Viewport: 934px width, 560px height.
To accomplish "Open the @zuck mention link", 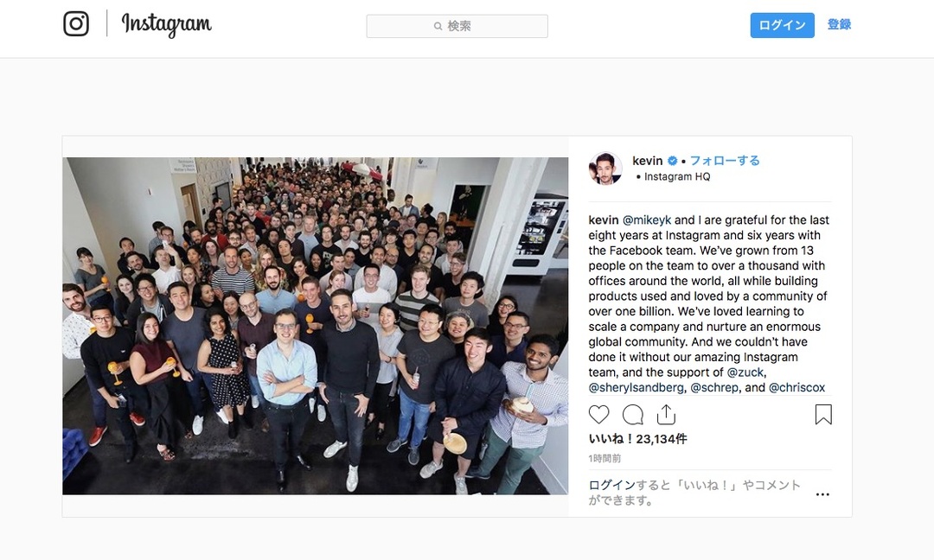I will [x=745, y=372].
